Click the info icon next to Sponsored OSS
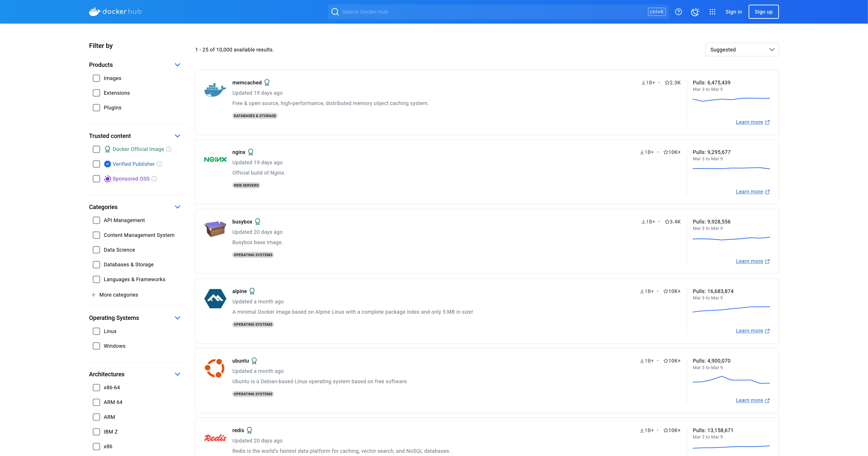Viewport: 868px width, 456px height. coord(154,179)
